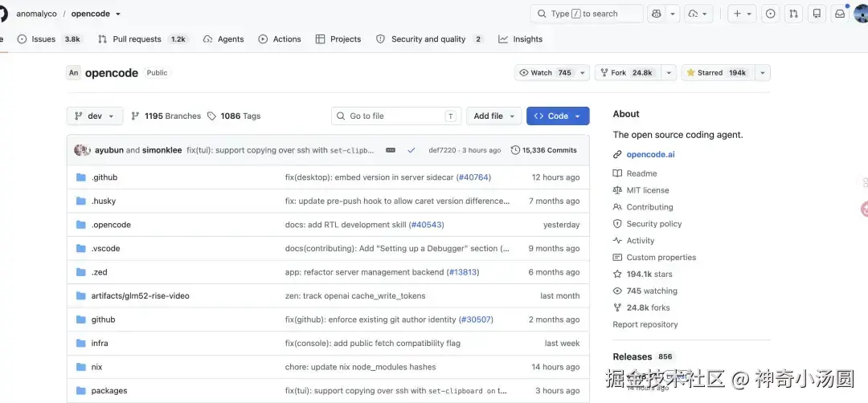
Task: Open the Add file dropdown
Action: (493, 116)
